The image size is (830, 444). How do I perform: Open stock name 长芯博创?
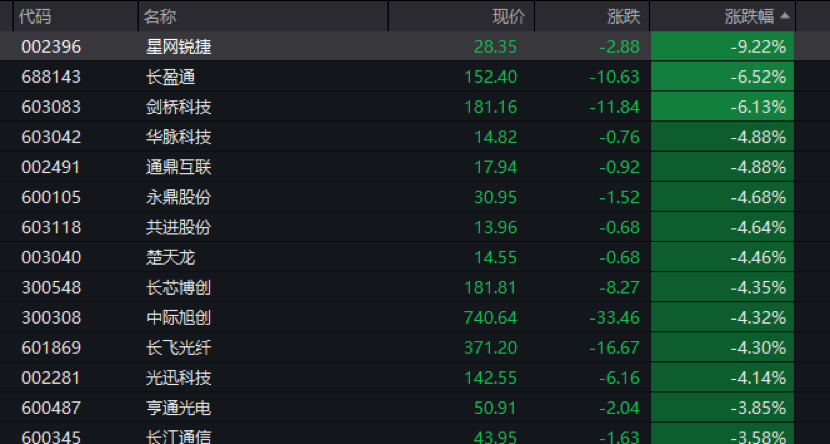pyautogui.click(x=178, y=288)
